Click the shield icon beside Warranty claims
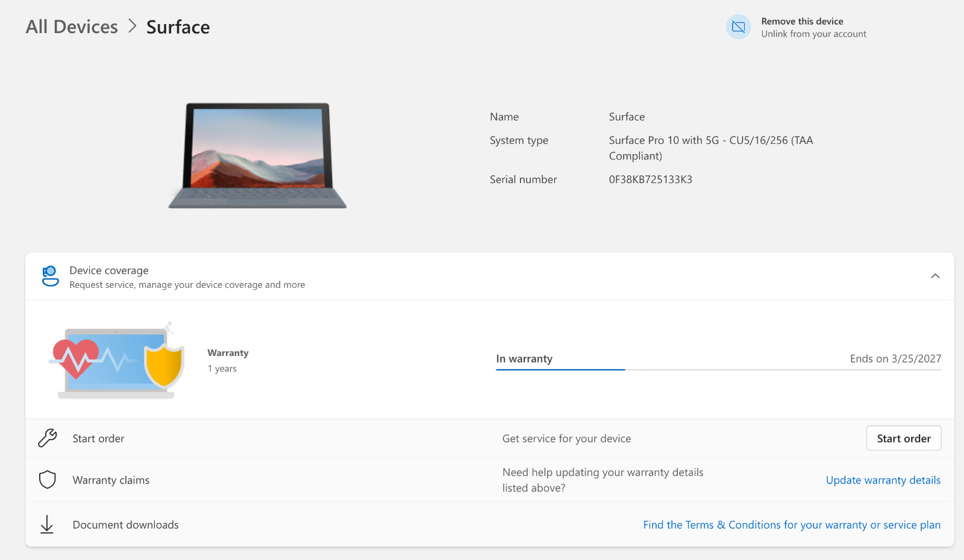The image size is (964, 560). (x=48, y=480)
